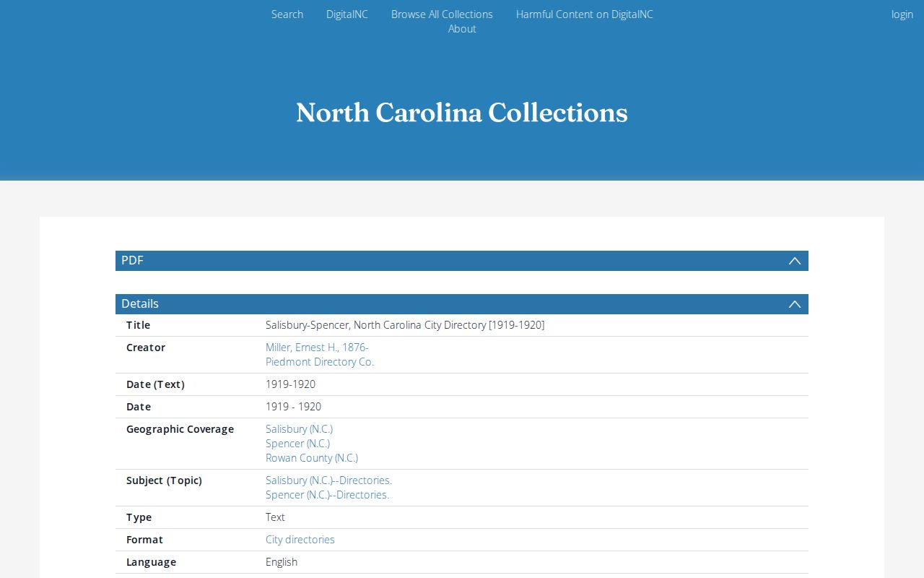Open the About page link
Screen dimensions: 924x578
pos(462,29)
